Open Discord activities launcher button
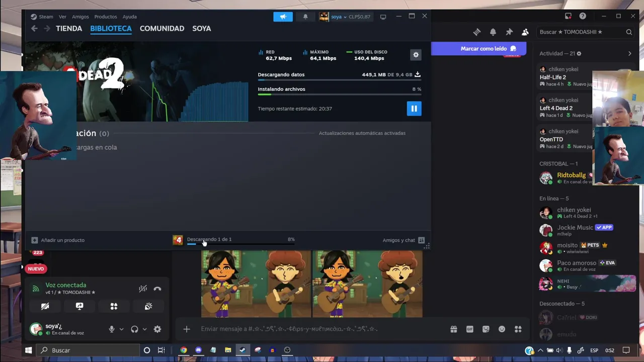Image resolution: width=644 pixels, height=362 pixels. 114,306
